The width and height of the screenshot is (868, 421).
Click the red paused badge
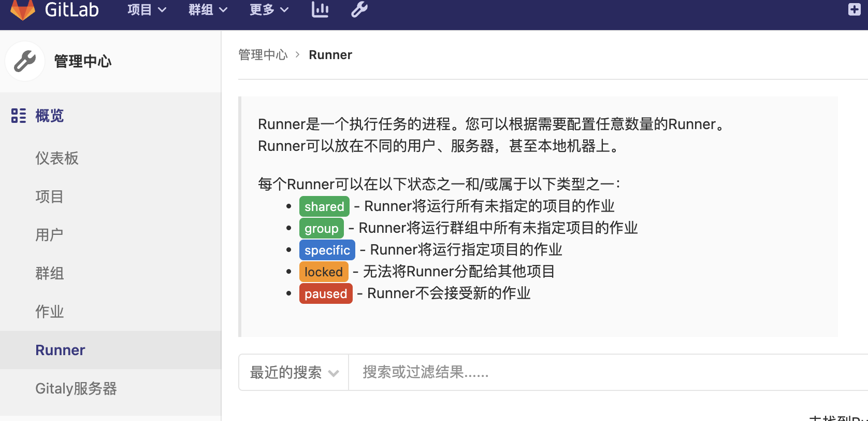pyautogui.click(x=326, y=293)
